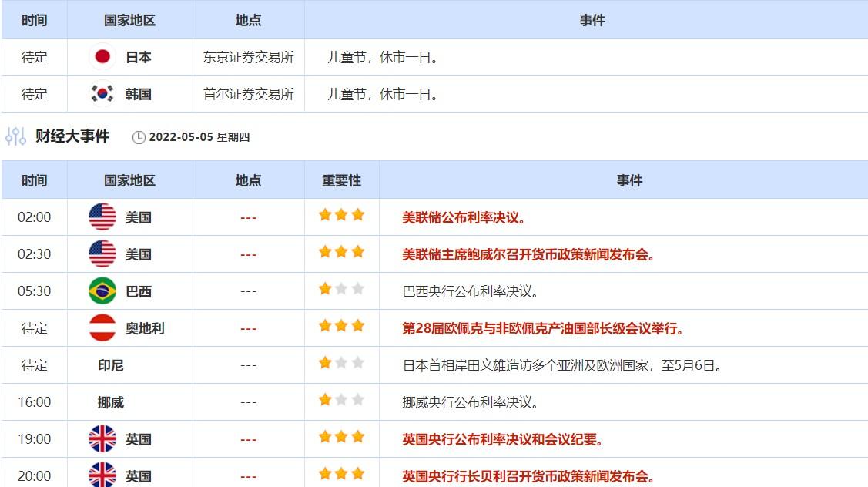Click the South Korea flag icon
The image size is (868, 487).
[x=102, y=94]
